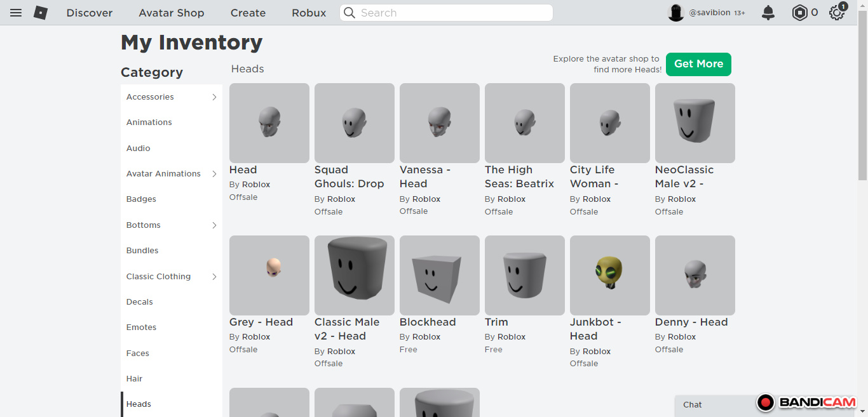The image size is (868, 417).
Task: Expand the Avatar Animations category
Action: click(x=214, y=174)
